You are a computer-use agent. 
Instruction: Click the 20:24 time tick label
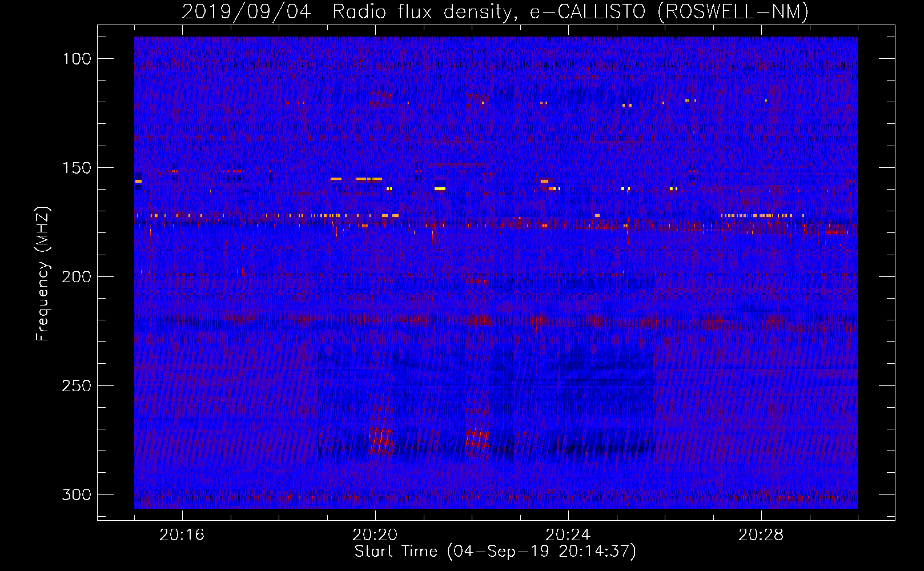[568, 535]
